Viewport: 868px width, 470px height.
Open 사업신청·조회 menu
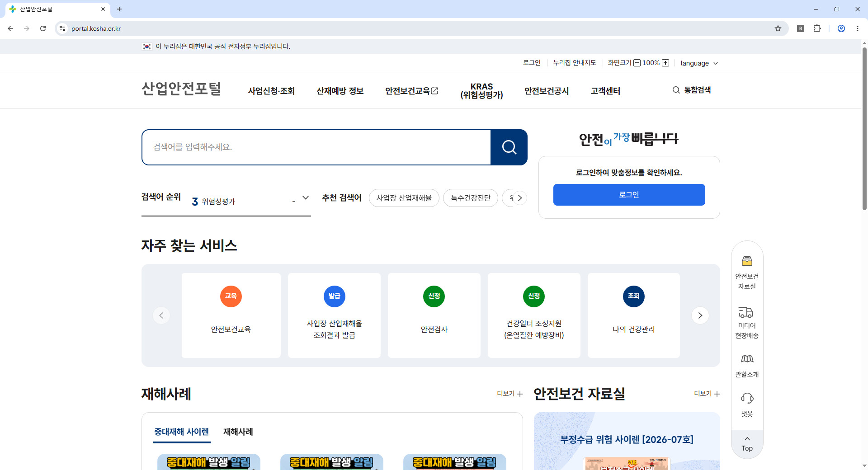[271, 91]
